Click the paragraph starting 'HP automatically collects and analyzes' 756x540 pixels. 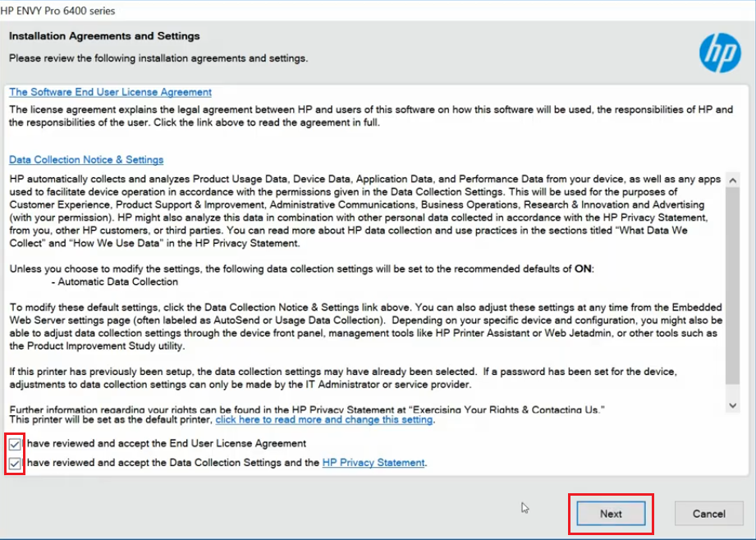coord(365,211)
